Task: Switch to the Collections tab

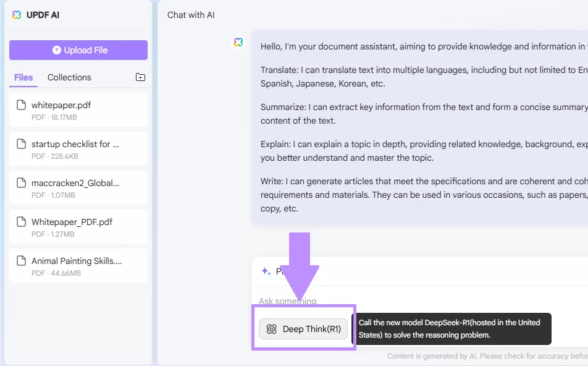Action: (69, 77)
